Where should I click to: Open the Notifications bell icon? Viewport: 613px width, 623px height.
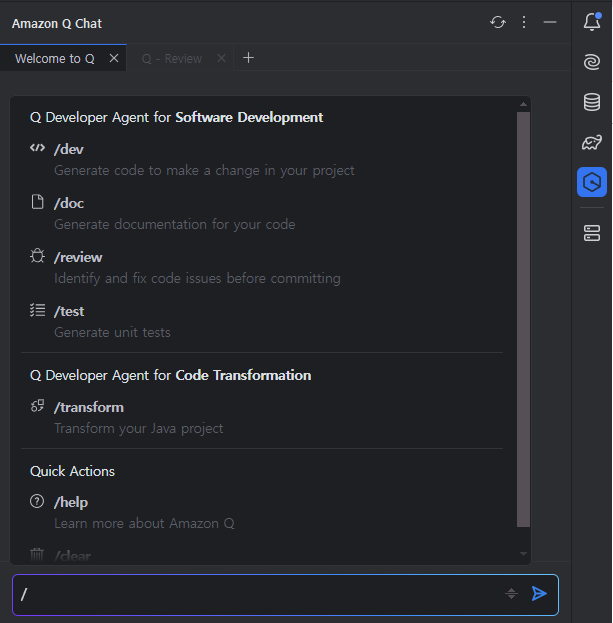point(592,22)
